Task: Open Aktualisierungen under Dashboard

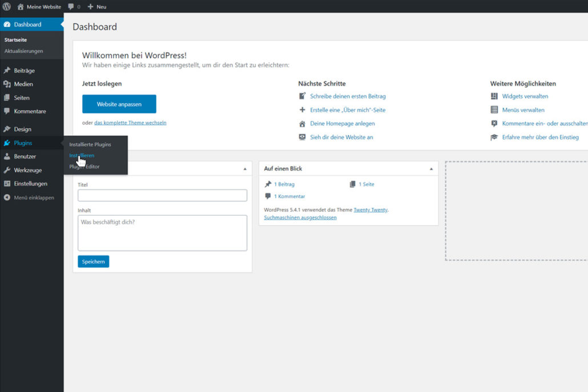Action: point(23,51)
